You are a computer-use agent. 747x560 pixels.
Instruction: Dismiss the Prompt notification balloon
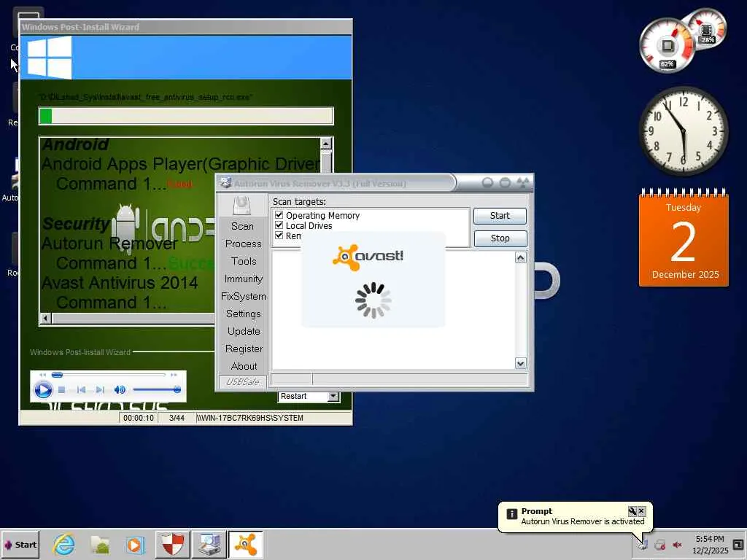pos(641,511)
